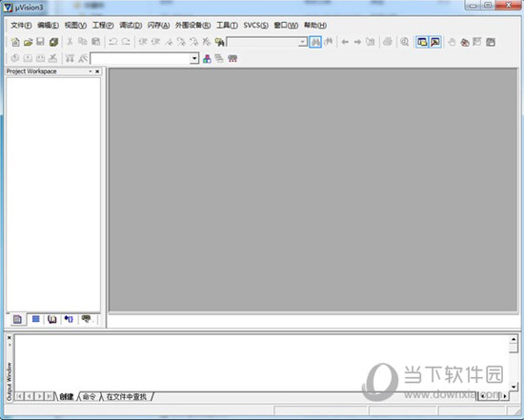
Task: Go to previous bookmark icon
Action: (193, 42)
